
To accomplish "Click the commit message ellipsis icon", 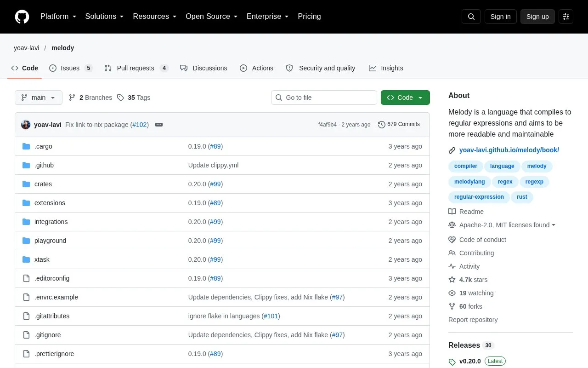I will point(159,125).
